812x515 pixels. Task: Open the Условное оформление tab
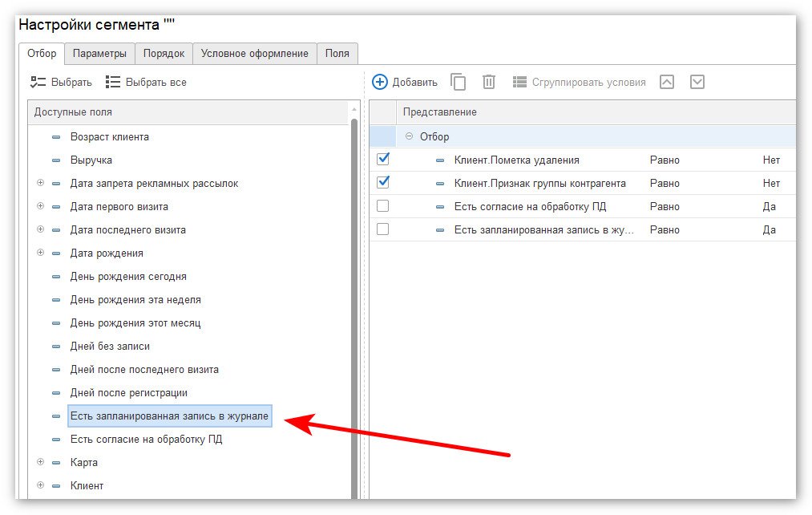[254, 54]
